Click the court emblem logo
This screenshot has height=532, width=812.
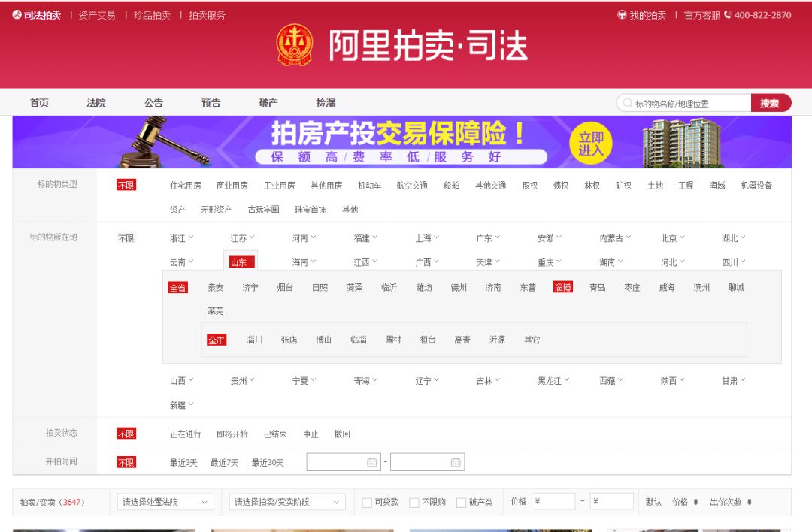tap(294, 45)
